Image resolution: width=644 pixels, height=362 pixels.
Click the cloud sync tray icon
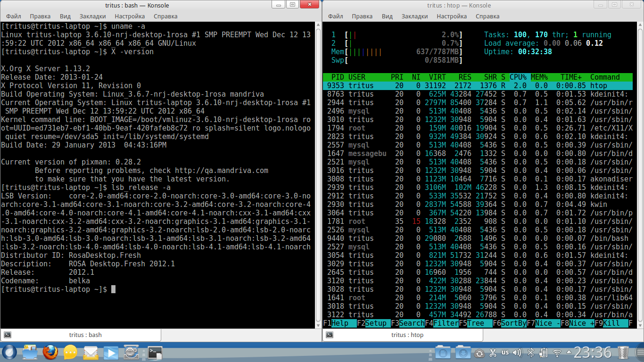[x=479, y=353]
